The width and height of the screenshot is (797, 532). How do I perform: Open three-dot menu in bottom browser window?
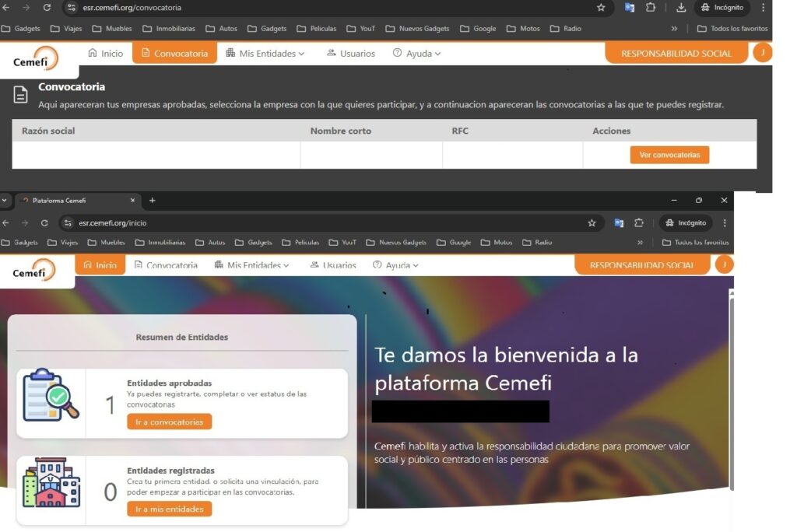coord(725,223)
